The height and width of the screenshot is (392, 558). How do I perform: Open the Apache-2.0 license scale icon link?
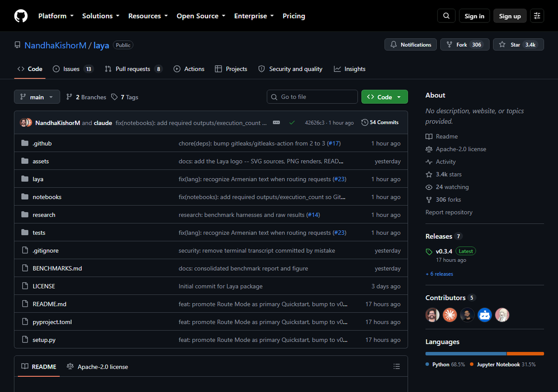[429, 149]
